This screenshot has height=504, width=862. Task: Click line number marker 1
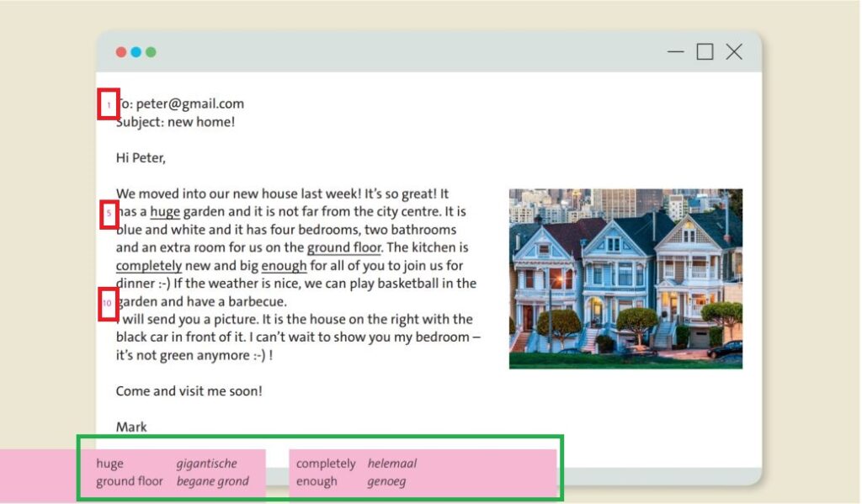109,104
